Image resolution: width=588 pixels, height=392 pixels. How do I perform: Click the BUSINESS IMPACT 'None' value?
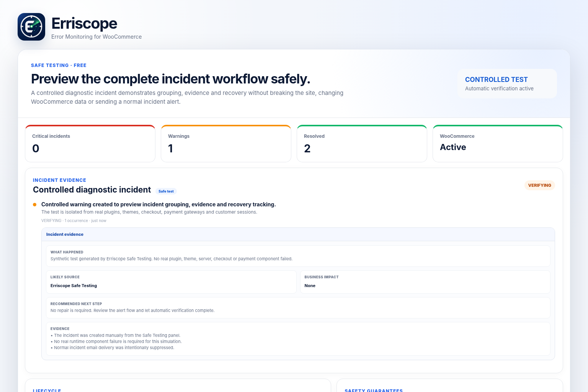click(310, 286)
